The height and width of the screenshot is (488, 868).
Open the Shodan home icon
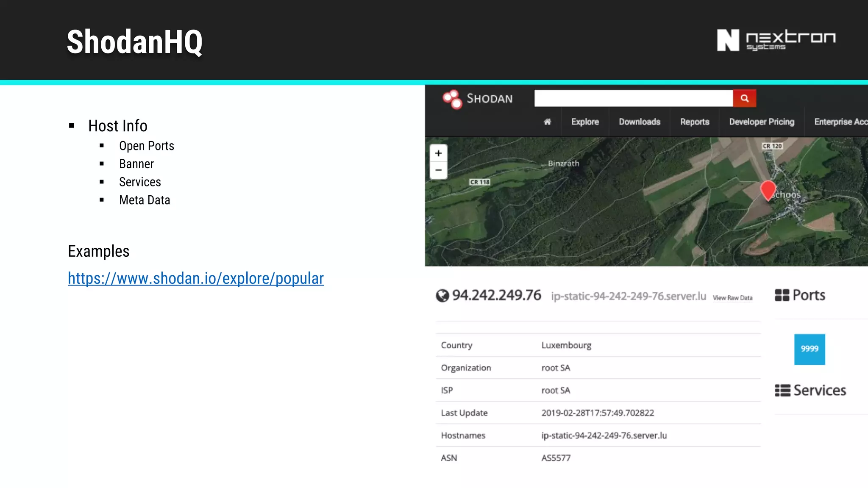pyautogui.click(x=547, y=122)
